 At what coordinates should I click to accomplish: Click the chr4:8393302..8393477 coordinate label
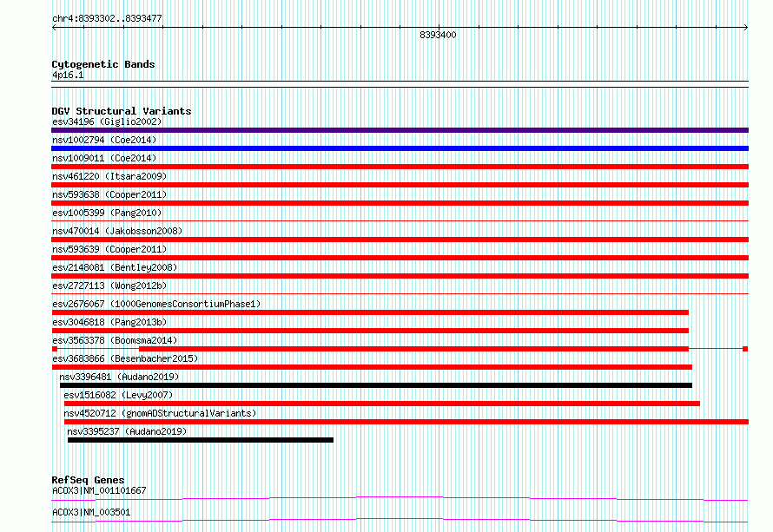(107, 18)
